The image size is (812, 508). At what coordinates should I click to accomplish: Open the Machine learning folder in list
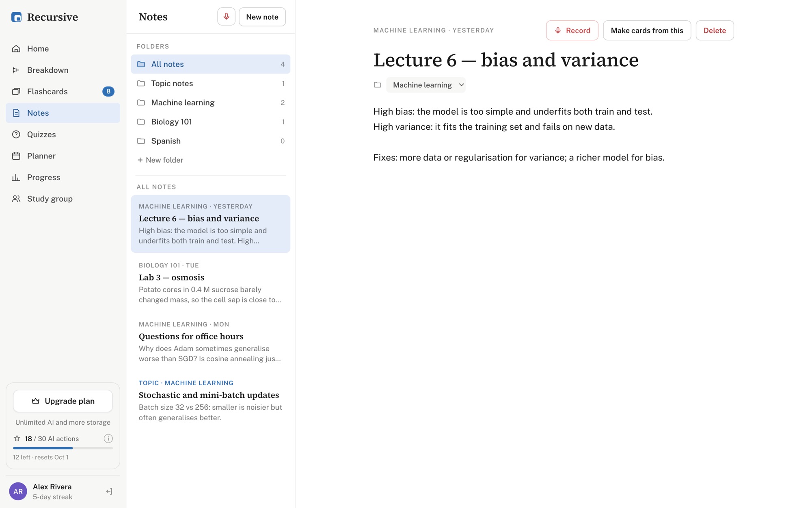point(210,102)
